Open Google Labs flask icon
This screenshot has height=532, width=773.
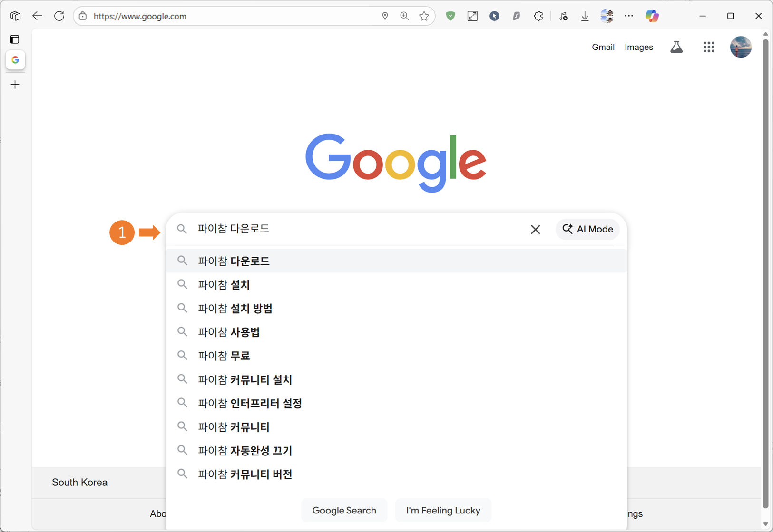[676, 47]
